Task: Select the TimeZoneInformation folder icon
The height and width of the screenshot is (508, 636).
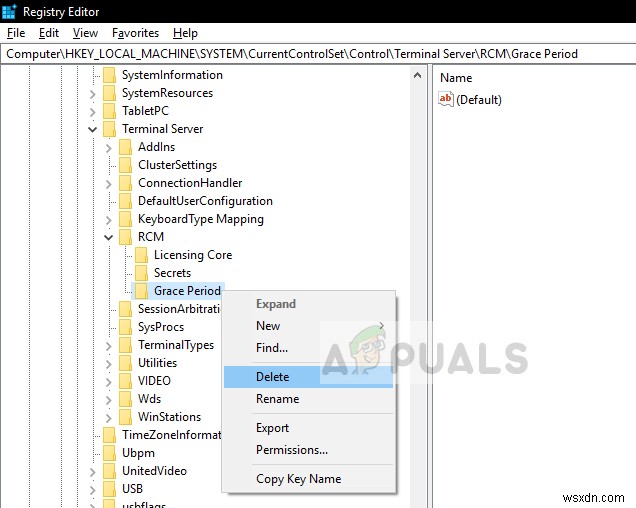Action: point(110,435)
